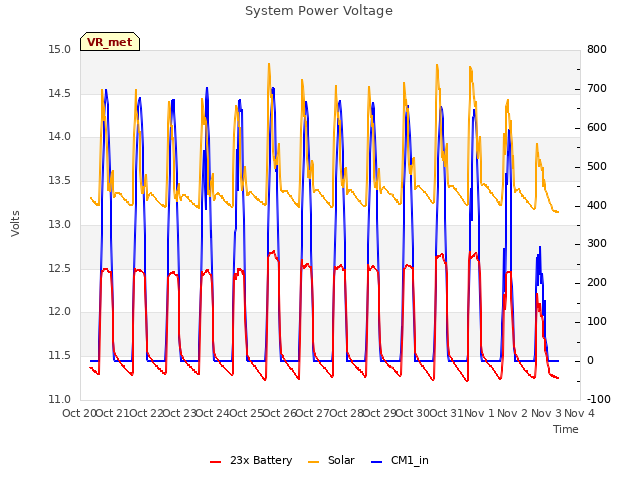This screenshot has width=640, height=480.
Task: Click the 600 right axis tick label
Action: click(x=597, y=128)
